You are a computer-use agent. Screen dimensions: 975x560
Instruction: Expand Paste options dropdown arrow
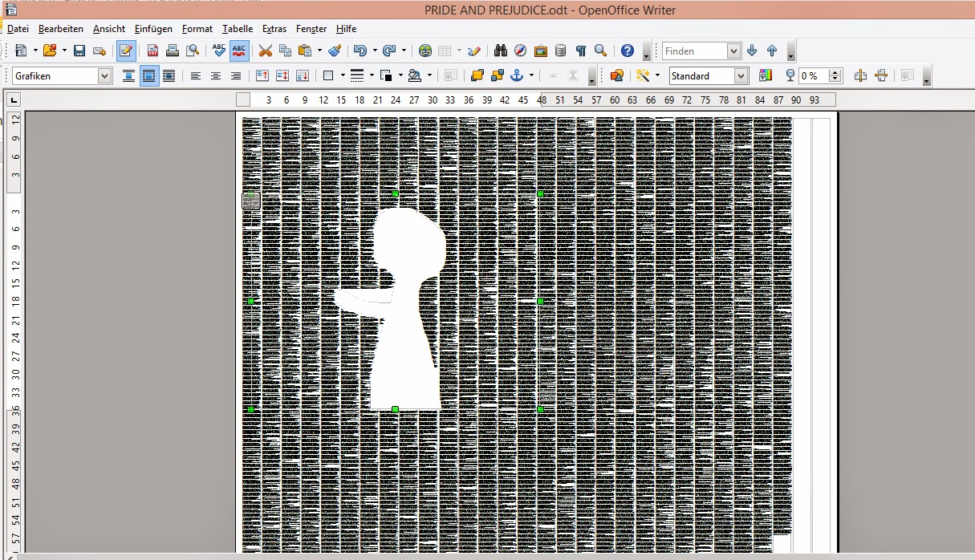(x=319, y=51)
